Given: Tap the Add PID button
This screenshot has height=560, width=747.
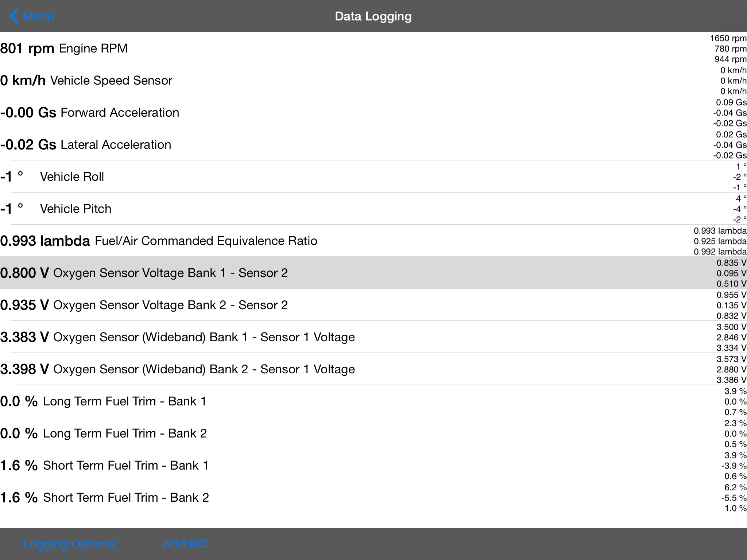Looking at the screenshot, I should click(x=186, y=544).
